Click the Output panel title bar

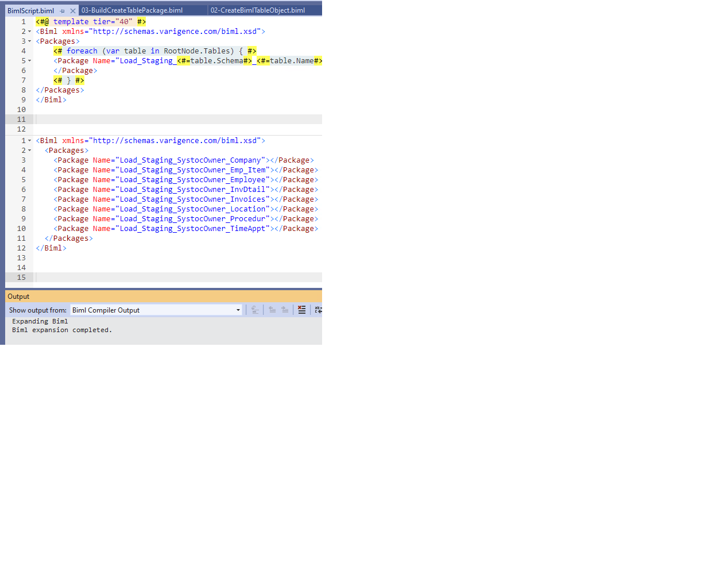pos(164,297)
